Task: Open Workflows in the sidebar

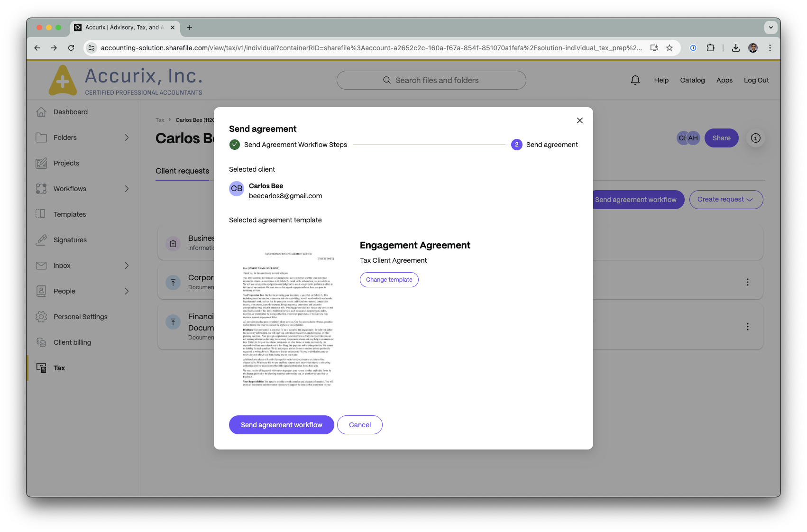Action: [70, 189]
